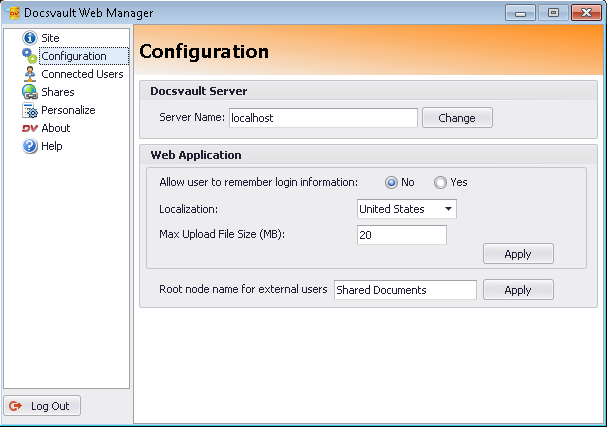The width and height of the screenshot is (607, 427).
Task: Open Connected Users in the sidebar
Action: 82,74
